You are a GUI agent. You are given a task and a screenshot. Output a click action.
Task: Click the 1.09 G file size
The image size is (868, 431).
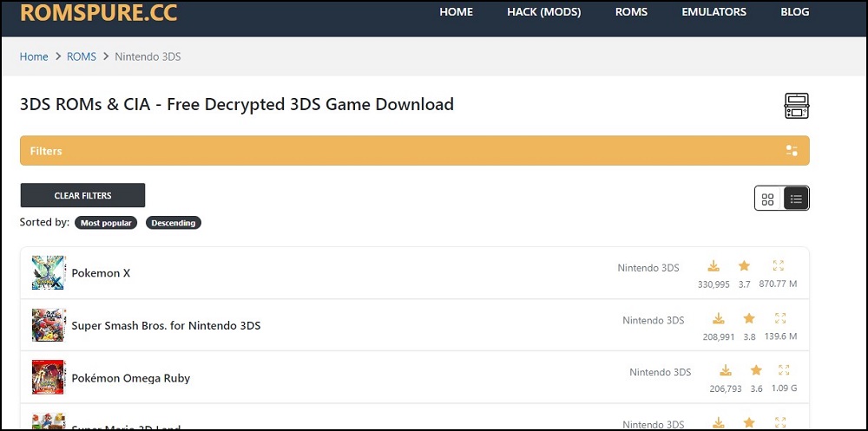(x=784, y=389)
